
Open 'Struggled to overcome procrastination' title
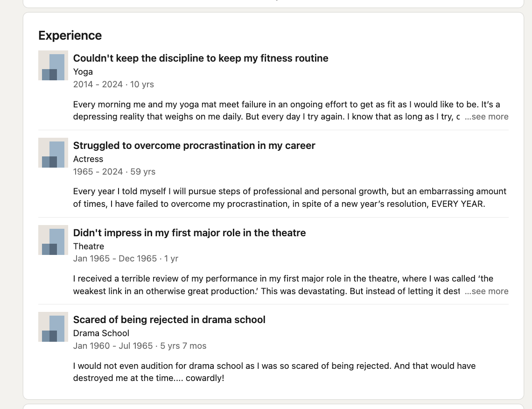point(194,146)
